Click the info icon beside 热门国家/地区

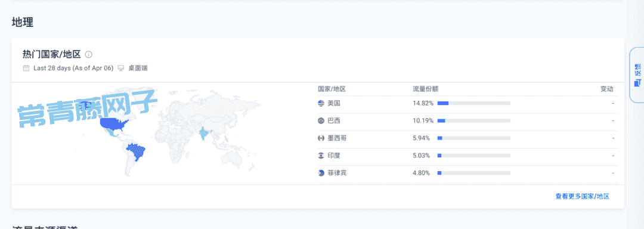coord(88,55)
